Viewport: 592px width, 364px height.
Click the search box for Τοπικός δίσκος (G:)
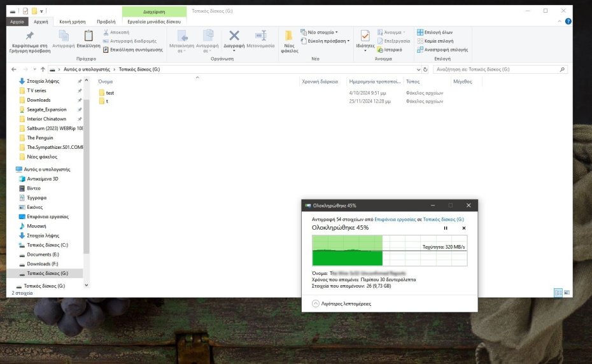(500, 69)
